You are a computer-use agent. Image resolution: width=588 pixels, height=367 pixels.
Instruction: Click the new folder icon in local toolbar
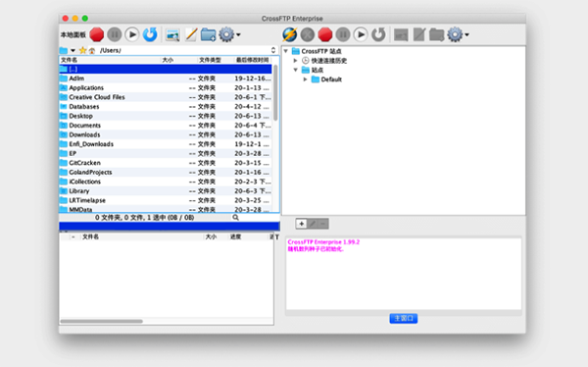[208, 34]
